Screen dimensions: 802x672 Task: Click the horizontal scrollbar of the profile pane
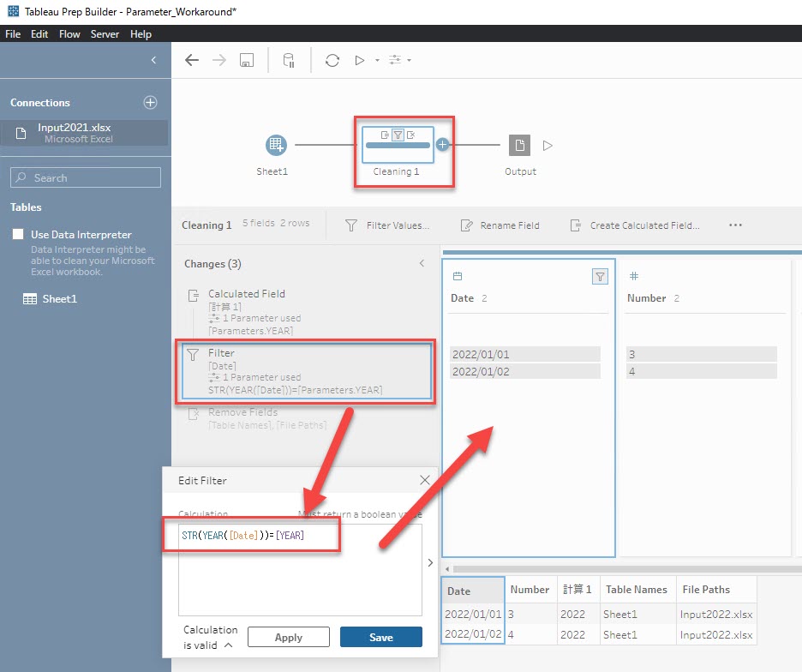pyautogui.click(x=626, y=568)
